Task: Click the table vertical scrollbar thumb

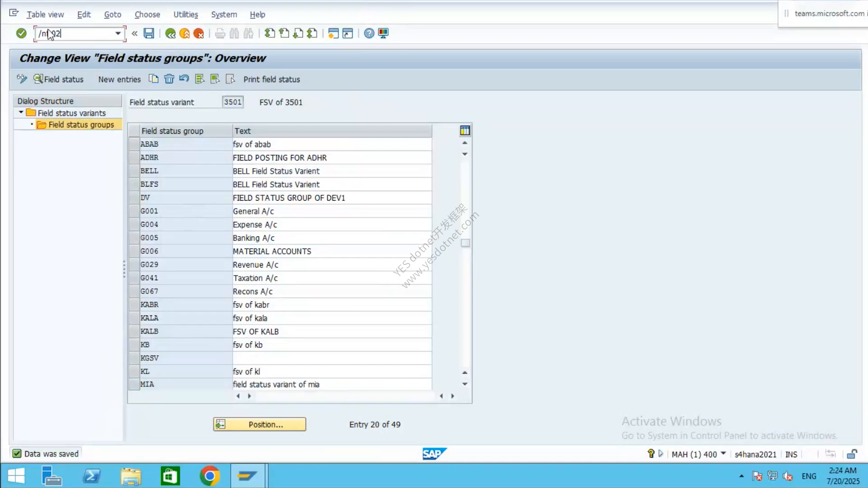Action: [465, 243]
